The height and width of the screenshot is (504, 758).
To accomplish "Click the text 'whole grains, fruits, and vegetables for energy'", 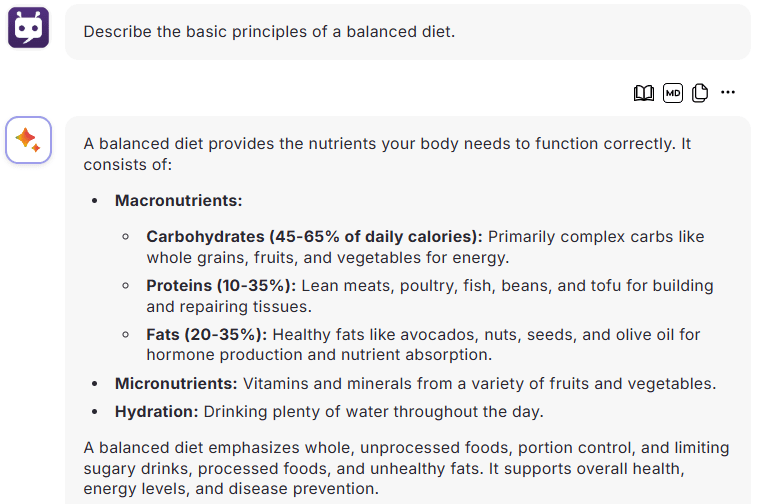I will coord(327,258).
